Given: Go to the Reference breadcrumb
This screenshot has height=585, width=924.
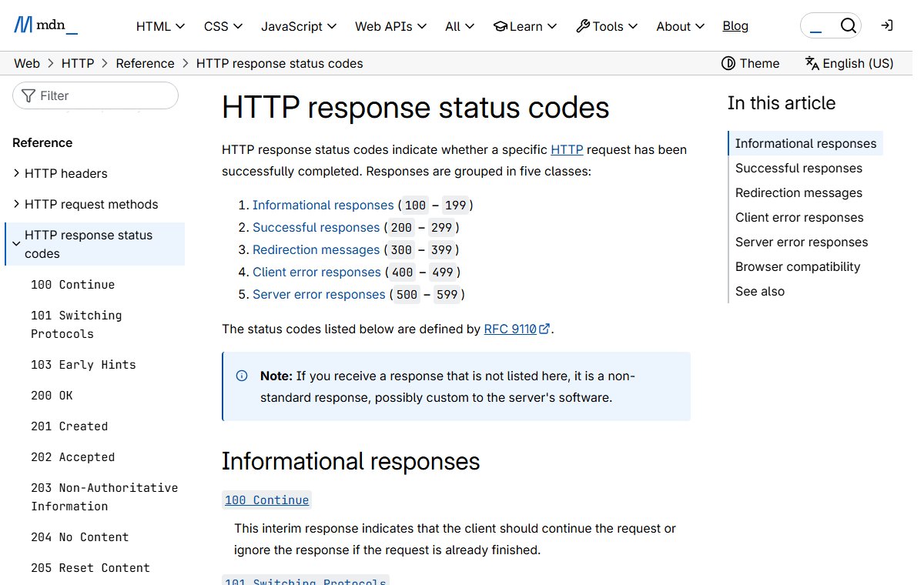Looking at the screenshot, I should (x=146, y=63).
